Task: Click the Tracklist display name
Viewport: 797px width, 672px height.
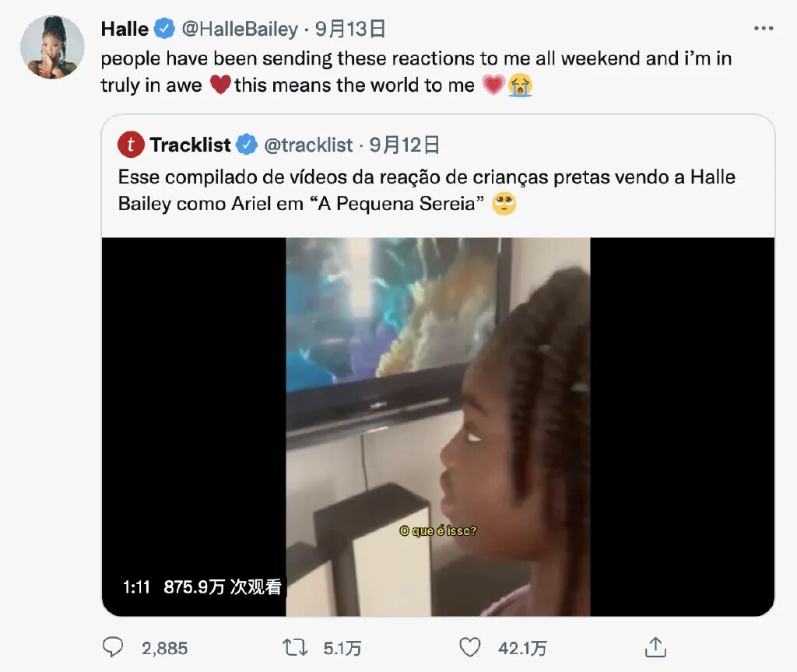Action: coord(190,145)
